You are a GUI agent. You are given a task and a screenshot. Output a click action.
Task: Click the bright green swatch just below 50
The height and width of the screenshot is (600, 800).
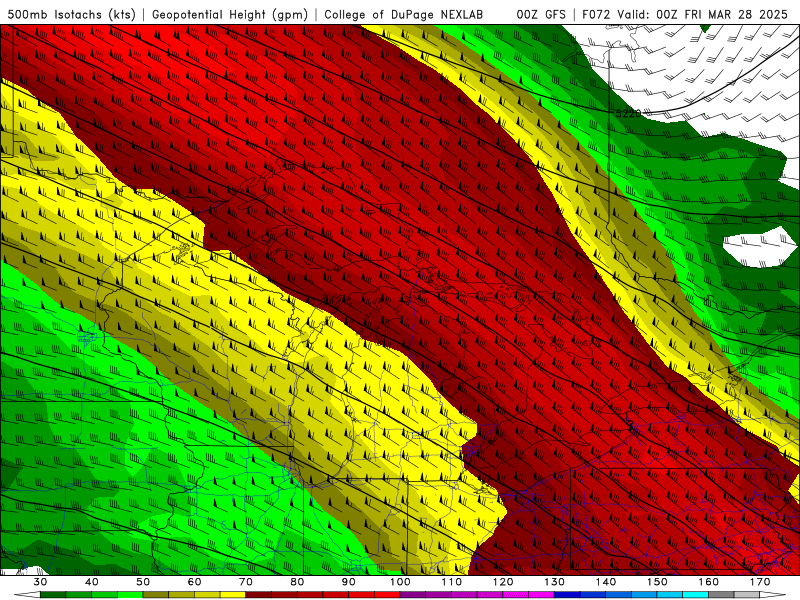point(130,594)
